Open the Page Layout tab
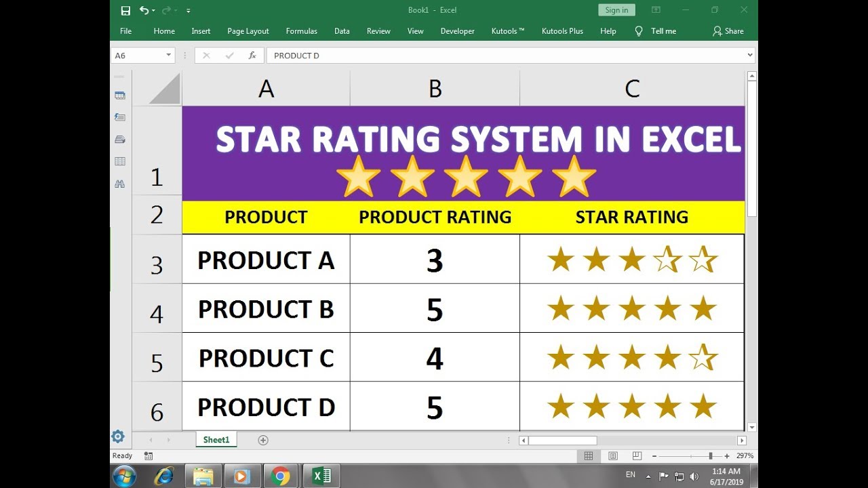Viewport: 868px width, 488px height. point(248,31)
